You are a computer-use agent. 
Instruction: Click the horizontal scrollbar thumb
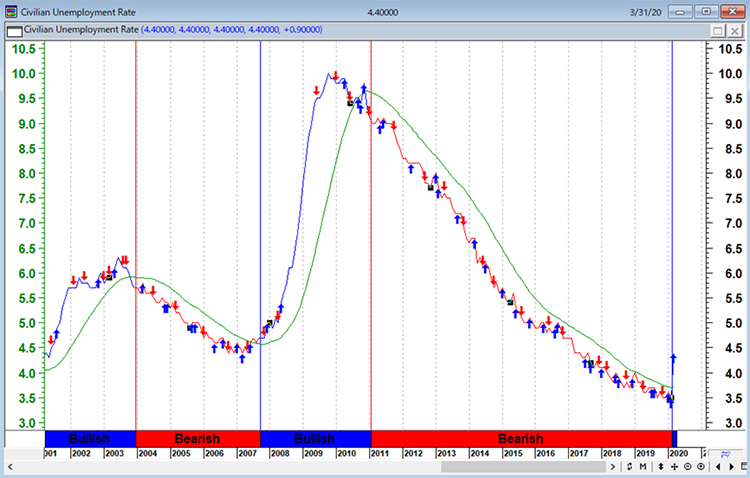(x=525, y=467)
